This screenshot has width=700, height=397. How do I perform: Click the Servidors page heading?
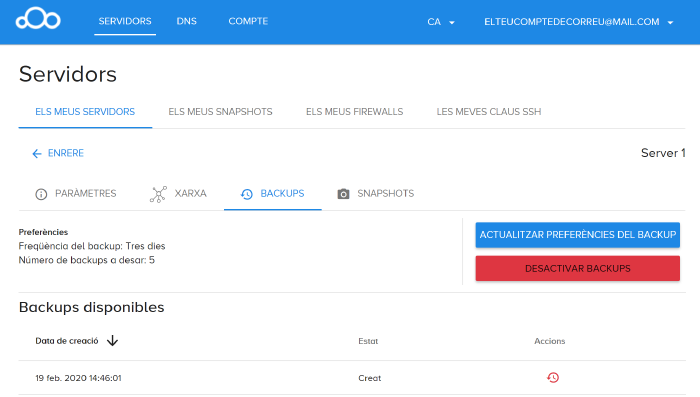click(68, 74)
